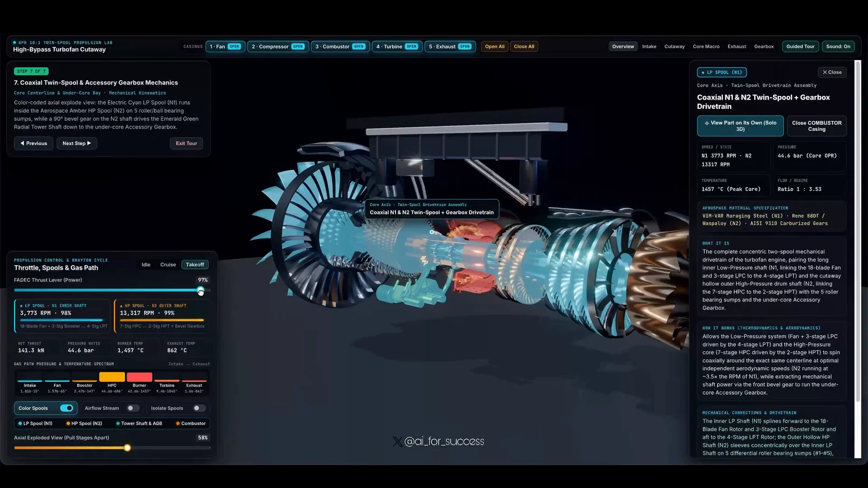
Task: Click the Exhaust Temp 862 °C readout
Action: (x=186, y=348)
